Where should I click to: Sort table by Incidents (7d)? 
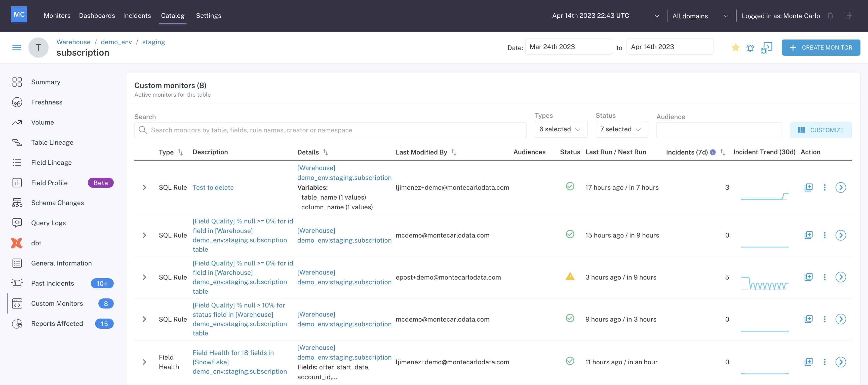[723, 152]
